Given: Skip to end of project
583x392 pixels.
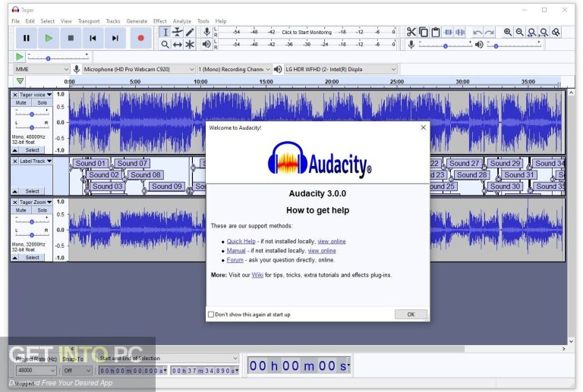Looking at the screenshot, I should (x=115, y=38).
